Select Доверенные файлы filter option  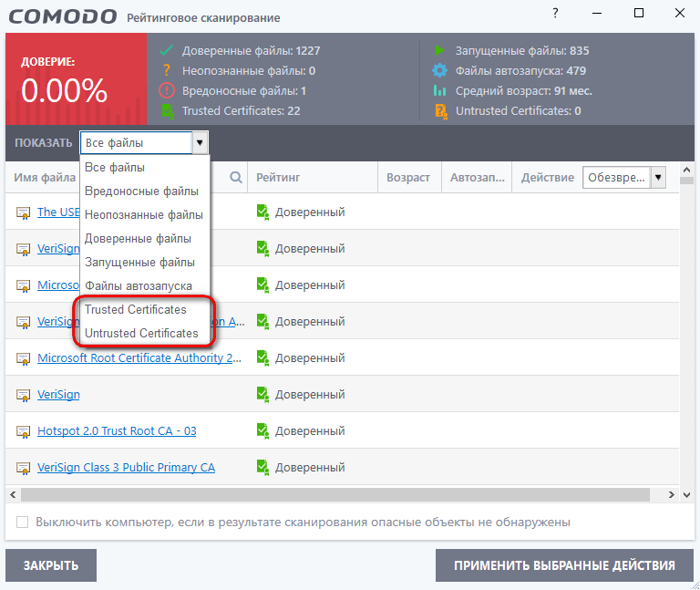click(145, 239)
